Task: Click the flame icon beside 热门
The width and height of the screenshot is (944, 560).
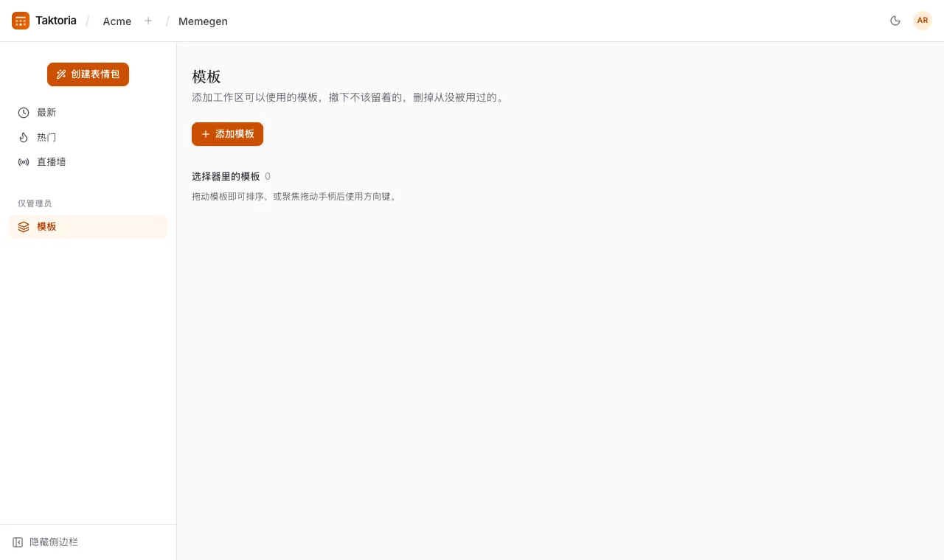Action: (x=24, y=137)
